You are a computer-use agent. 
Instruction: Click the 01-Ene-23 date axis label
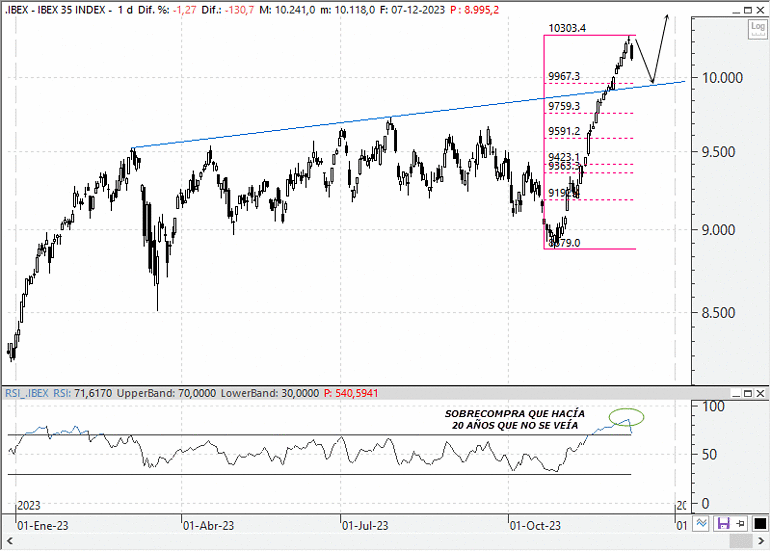pyautogui.click(x=43, y=525)
